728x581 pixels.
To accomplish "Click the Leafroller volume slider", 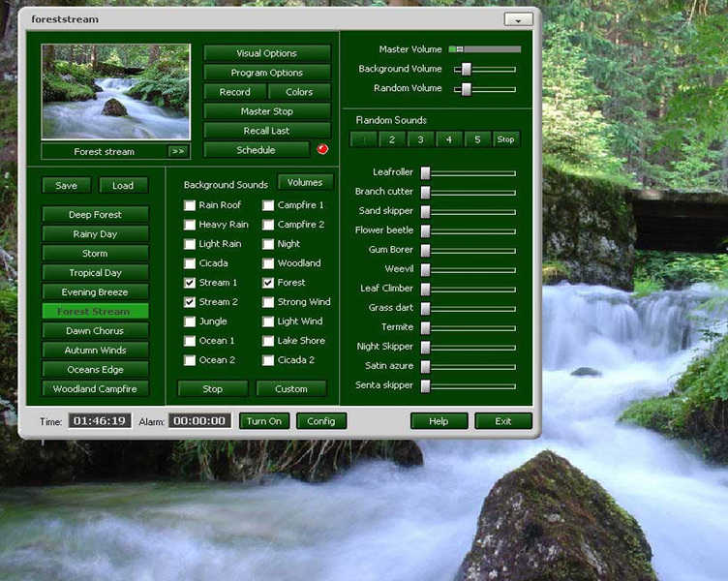I will (x=469, y=173).
